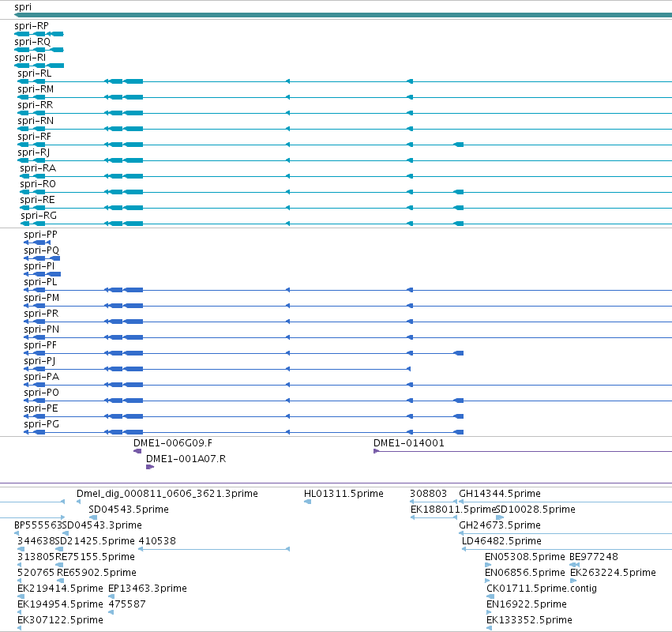672x632 pixels.
Task: Select the SD04543.5prime EST label
Action: (x=129, y=510)
